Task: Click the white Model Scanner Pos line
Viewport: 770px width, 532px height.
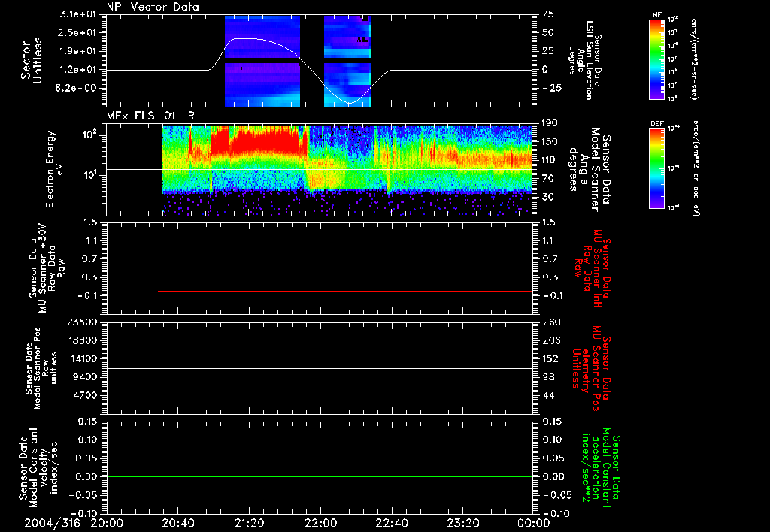Action: click(x=319, y=368)
